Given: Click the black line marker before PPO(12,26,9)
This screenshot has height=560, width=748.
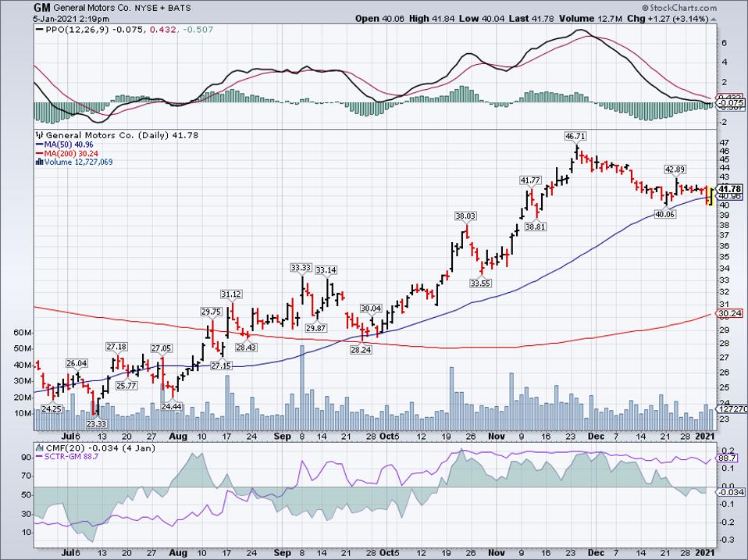Looking at the screenshot, I should [x=40, y=30].
